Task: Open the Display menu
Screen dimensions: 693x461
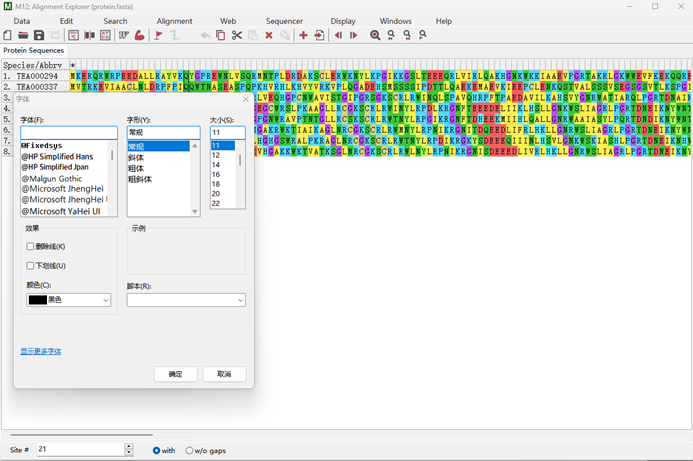Action: (343, 21)
